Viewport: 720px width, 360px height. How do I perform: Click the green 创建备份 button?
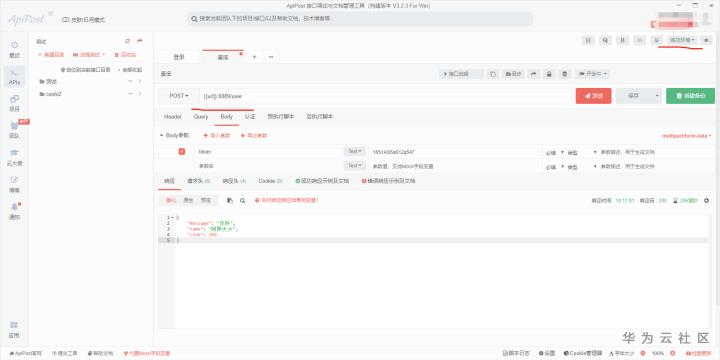[x=690, y=96]
